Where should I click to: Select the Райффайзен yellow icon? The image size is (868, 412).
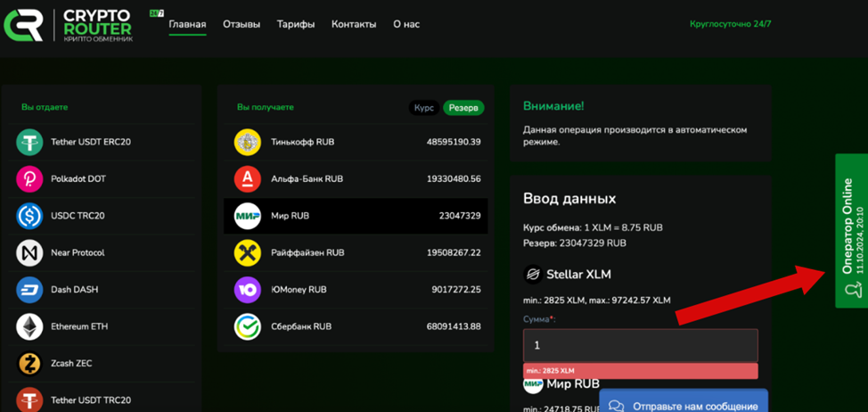coord(248,252)
